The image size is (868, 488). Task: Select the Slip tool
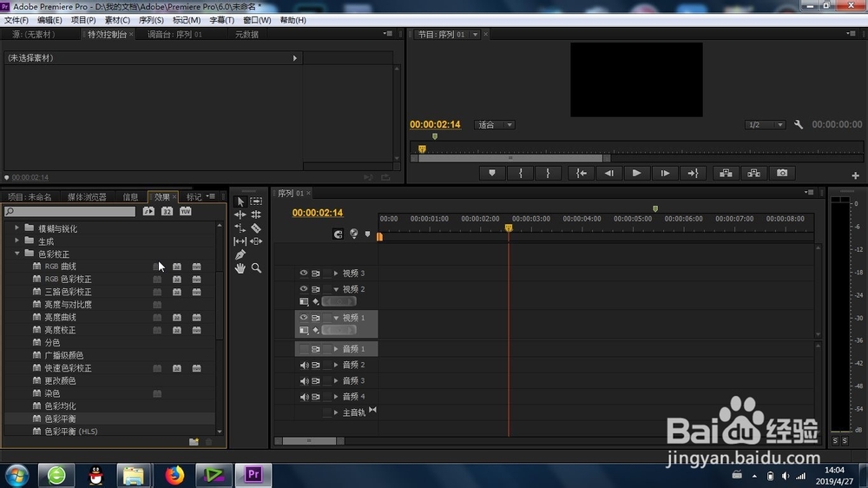(x=240, y=241)
